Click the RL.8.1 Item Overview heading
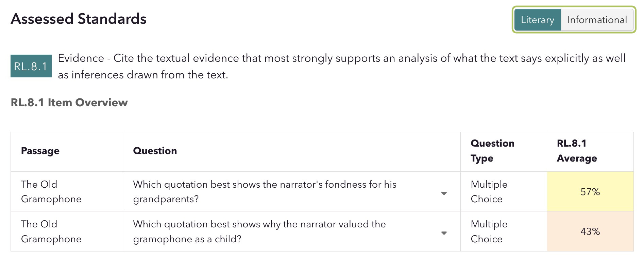The image size is (644, 262). tap(69, 102)
